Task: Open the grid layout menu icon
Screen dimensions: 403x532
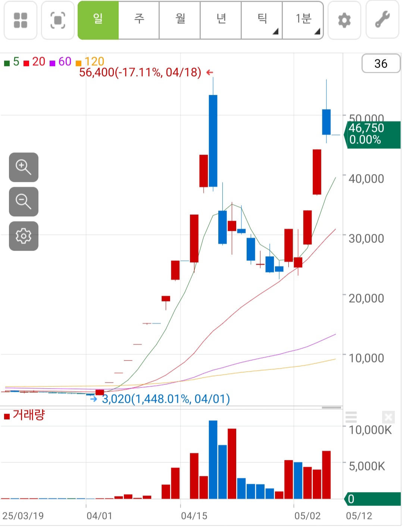Action: tap(21, 20)
